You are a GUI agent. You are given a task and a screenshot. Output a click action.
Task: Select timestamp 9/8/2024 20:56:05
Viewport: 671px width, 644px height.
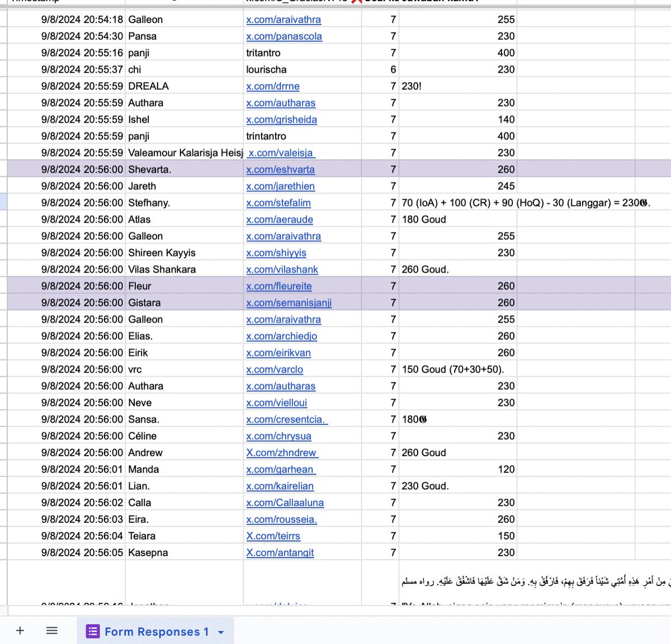66,552
